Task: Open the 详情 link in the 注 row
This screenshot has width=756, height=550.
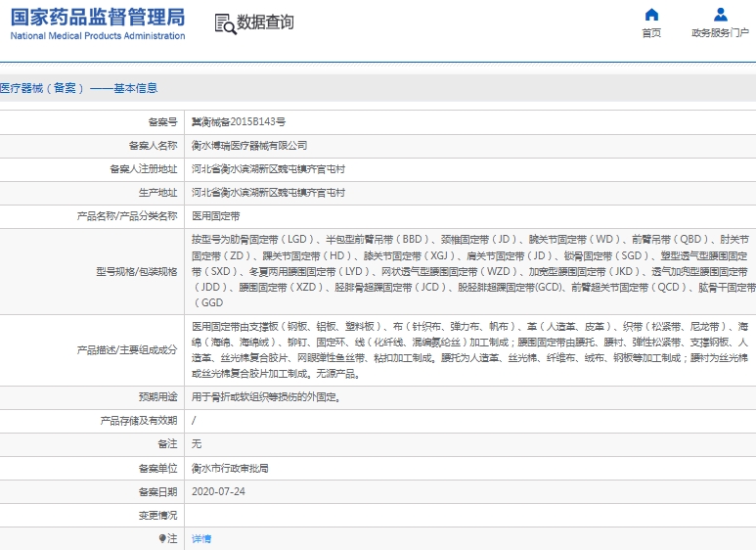Action: [201, 538]
